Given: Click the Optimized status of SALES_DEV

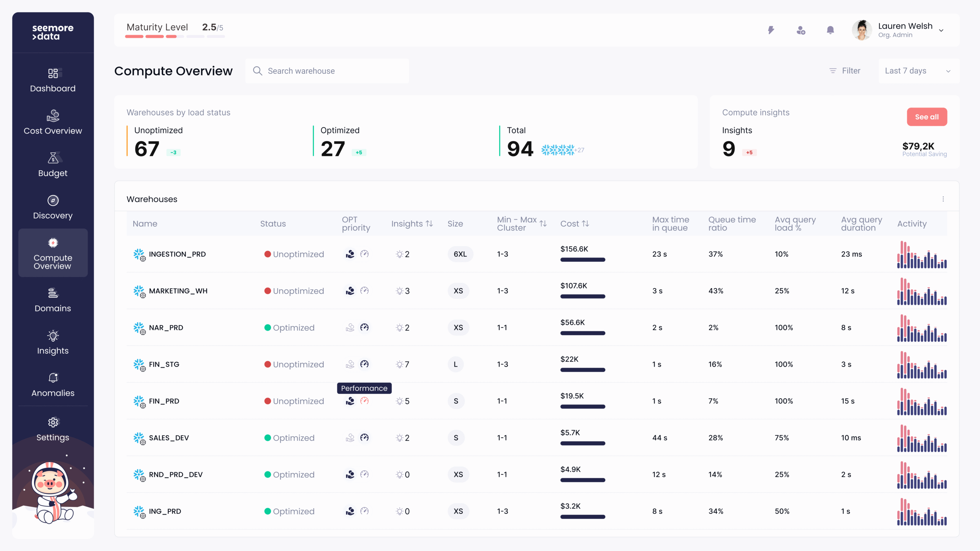Looking at the screenshot, I should (x=289, y=438).
